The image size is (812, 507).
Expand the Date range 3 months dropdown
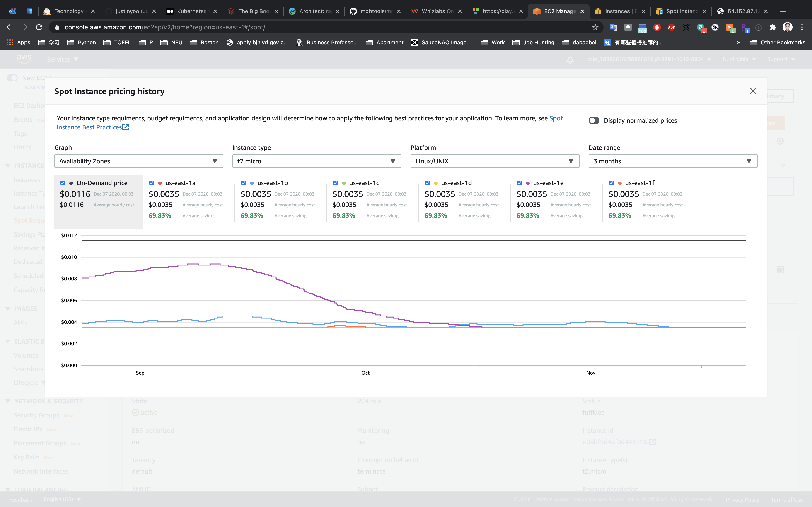click(672, 161)
